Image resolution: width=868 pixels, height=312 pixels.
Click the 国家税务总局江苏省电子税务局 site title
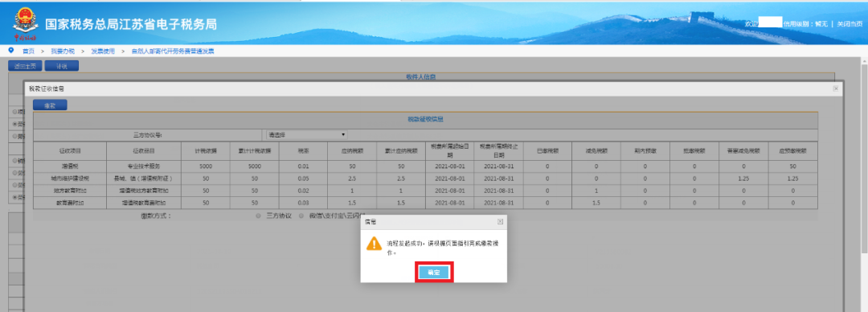131,24
